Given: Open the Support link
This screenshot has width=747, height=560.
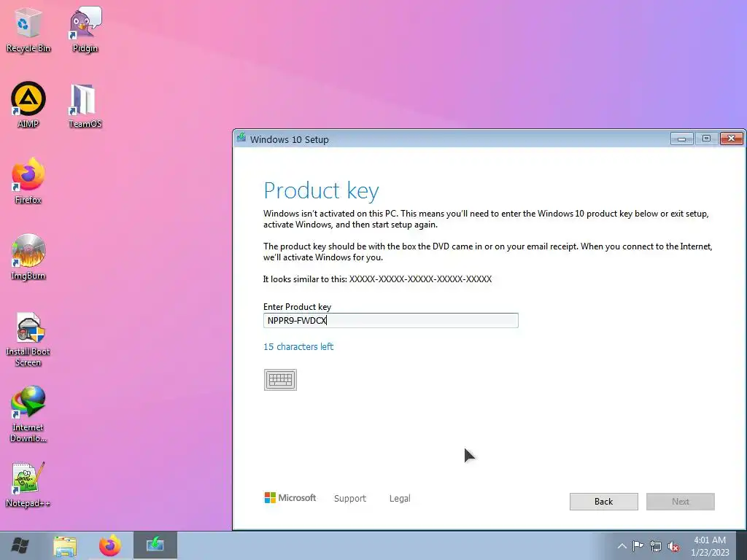Looking at the screenshot, I should coord(350,498).
